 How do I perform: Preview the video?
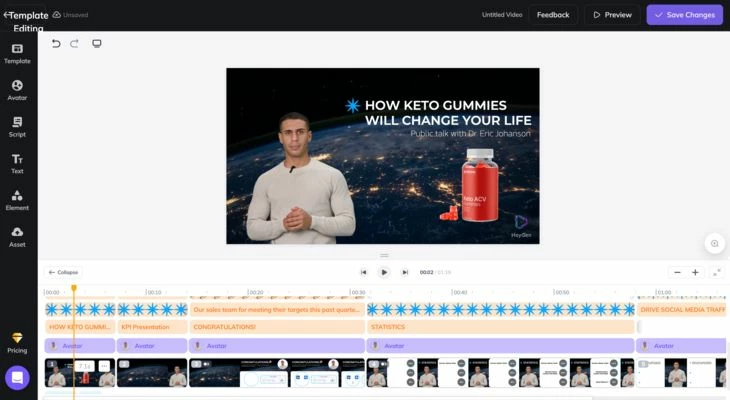pyautogui.click(x=613, y=15)
